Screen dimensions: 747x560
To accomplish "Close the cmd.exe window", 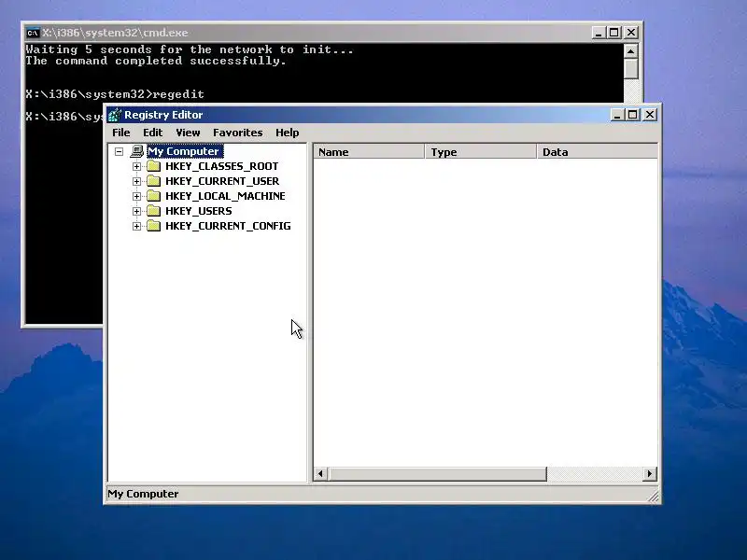I will click(x=631, y=33).
